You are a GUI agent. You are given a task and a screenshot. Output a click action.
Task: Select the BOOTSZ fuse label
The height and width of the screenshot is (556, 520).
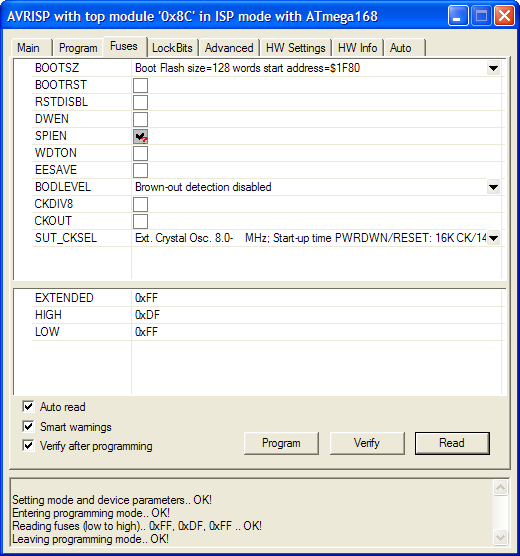tap(57, 68)
